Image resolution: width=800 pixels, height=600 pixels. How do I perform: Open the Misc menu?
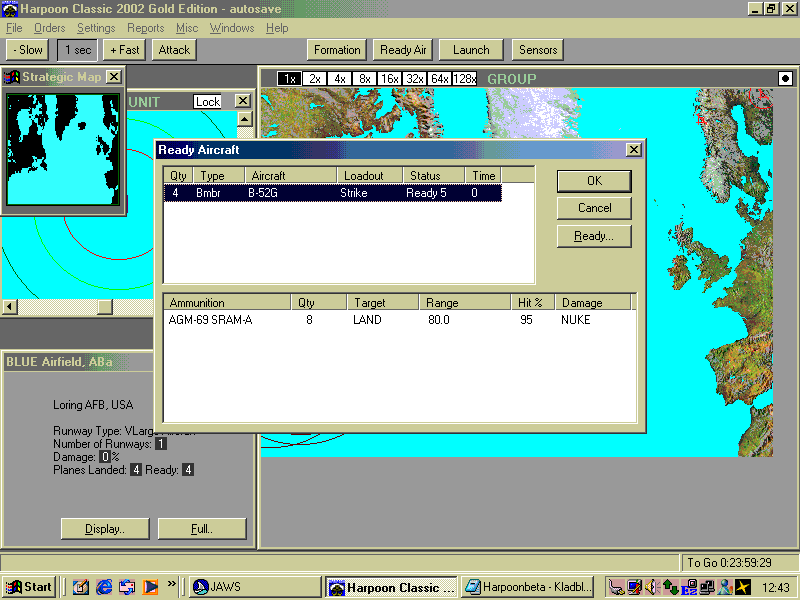pos(187,28)
